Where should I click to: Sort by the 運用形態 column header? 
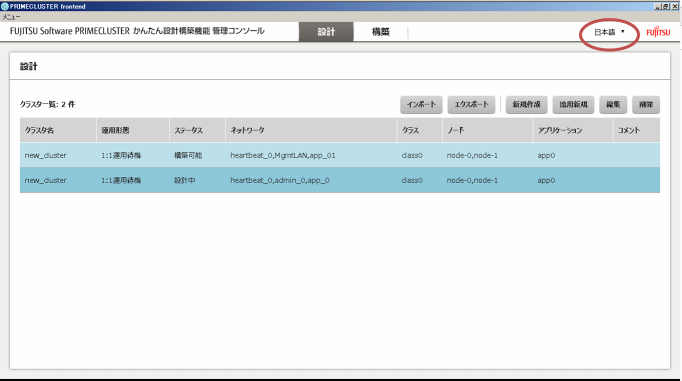click(133, 130)
